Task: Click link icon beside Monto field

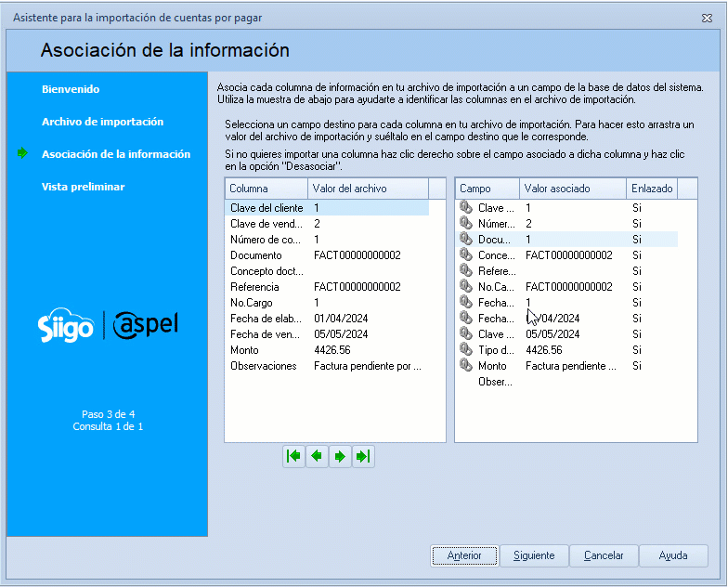Action: tap(466, 366)
